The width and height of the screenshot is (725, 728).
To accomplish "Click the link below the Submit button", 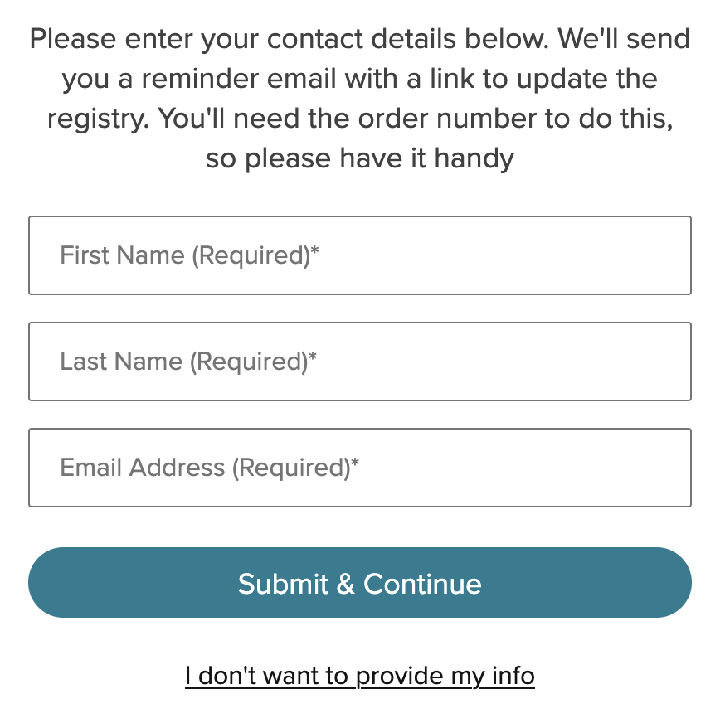I will pos(360,676).
